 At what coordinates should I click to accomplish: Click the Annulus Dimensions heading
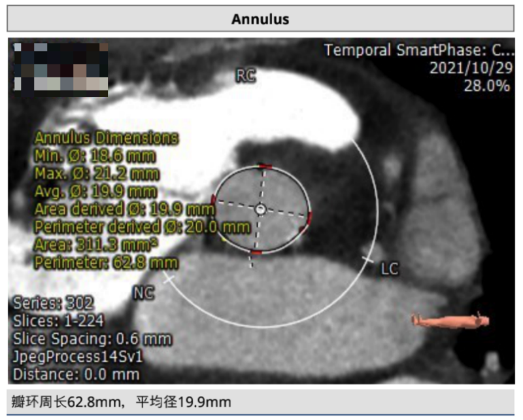tap(106, 138)
